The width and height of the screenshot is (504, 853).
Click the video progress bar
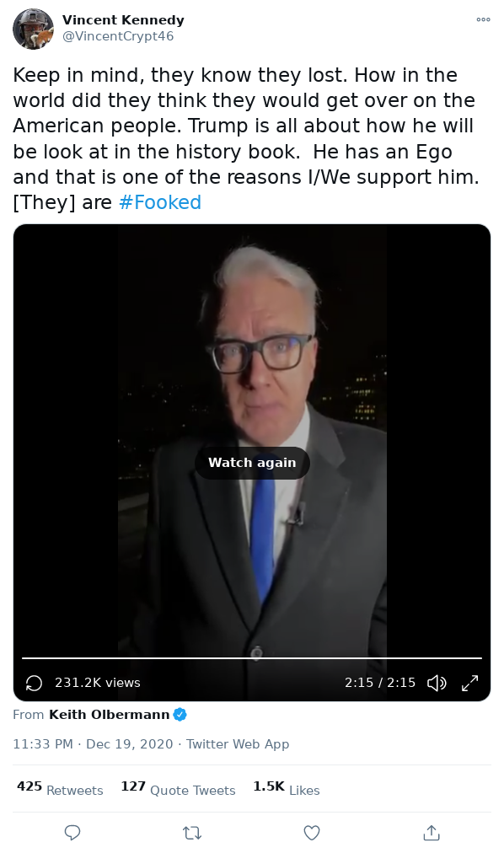[252, 658]
